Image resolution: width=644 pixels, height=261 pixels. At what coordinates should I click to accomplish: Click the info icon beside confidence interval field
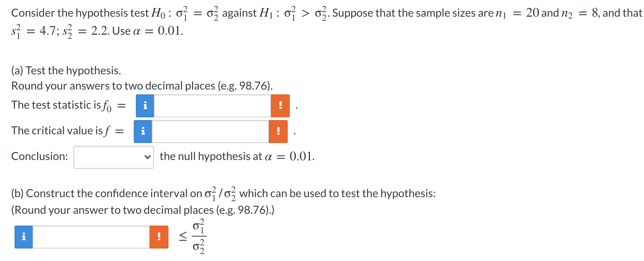click(24, 237)
